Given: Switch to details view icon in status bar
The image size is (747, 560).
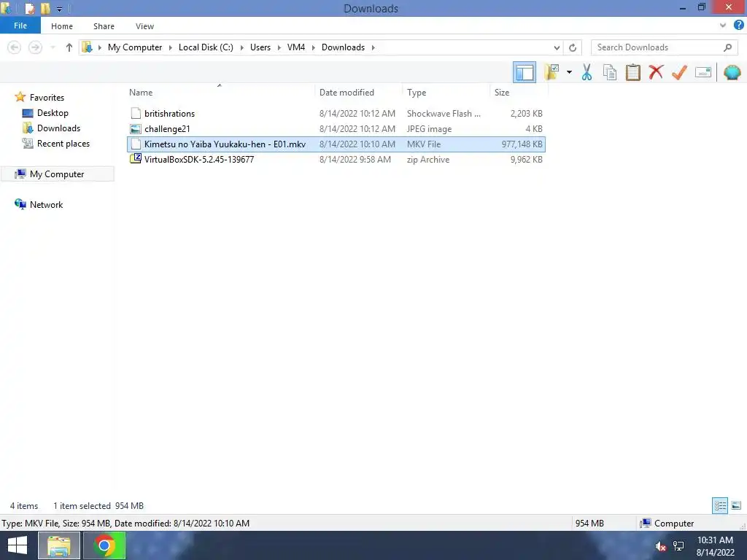Looking at the screenshot, I should click(720, 505).
